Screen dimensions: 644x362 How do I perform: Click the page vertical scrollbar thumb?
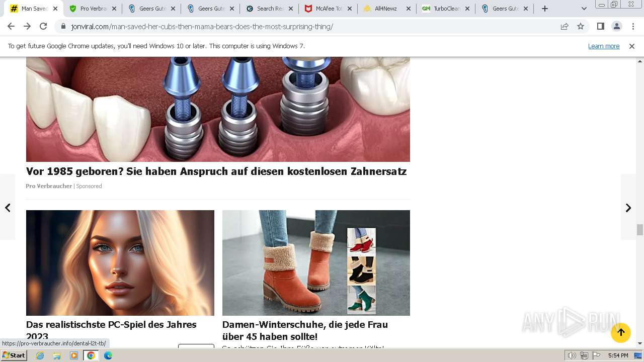[640, 230]
